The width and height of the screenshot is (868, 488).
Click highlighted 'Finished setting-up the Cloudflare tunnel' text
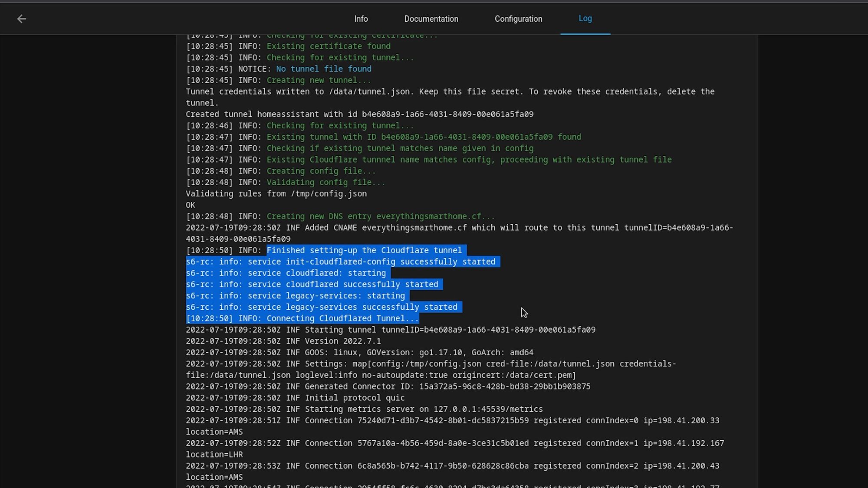pyautogui.click(x=364, y=250)
